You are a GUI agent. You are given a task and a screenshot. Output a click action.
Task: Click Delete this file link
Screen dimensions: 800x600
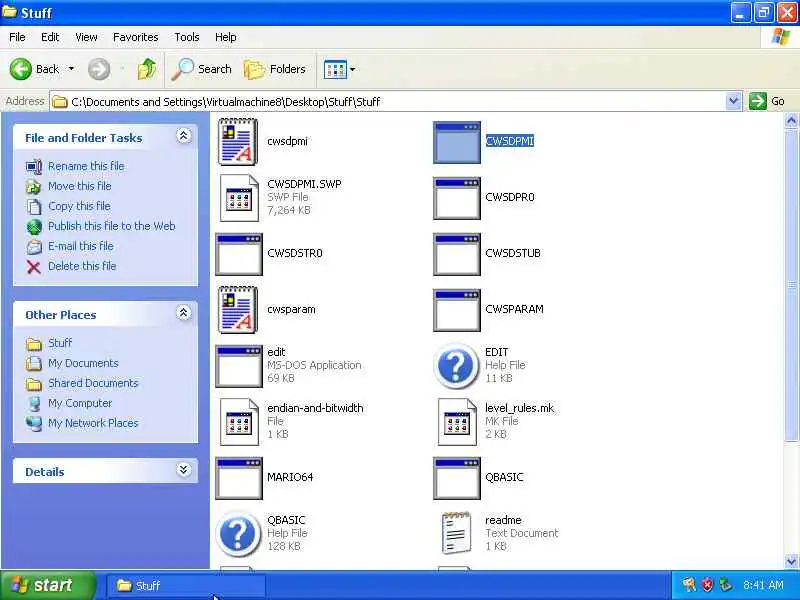pos(82,266)
